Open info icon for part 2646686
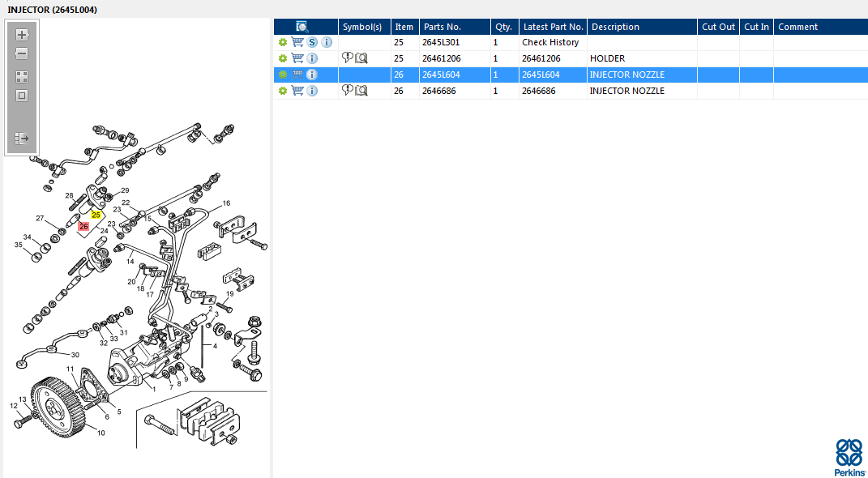This screenshot has height=478, width=868. (312, 91)
